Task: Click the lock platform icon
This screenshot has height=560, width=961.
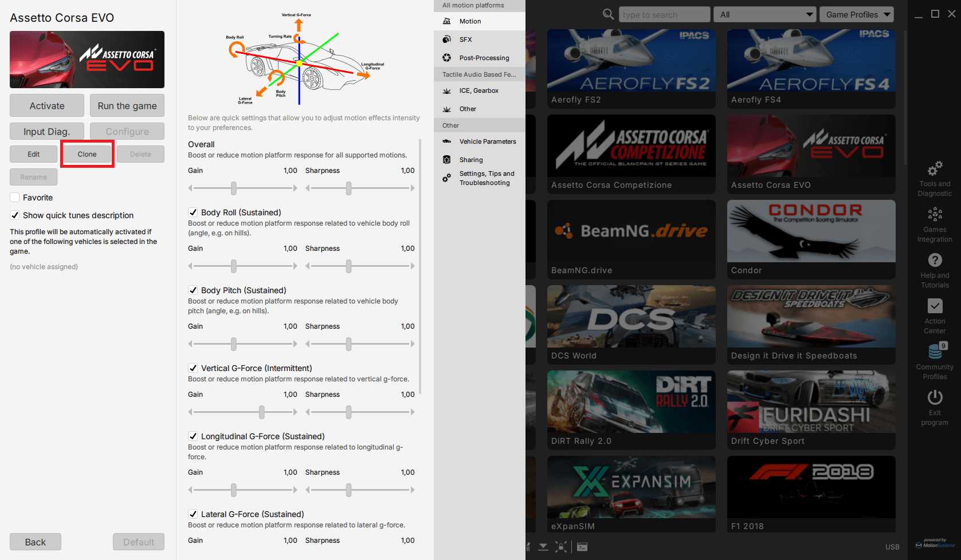Action: click(x=561, y=547)
